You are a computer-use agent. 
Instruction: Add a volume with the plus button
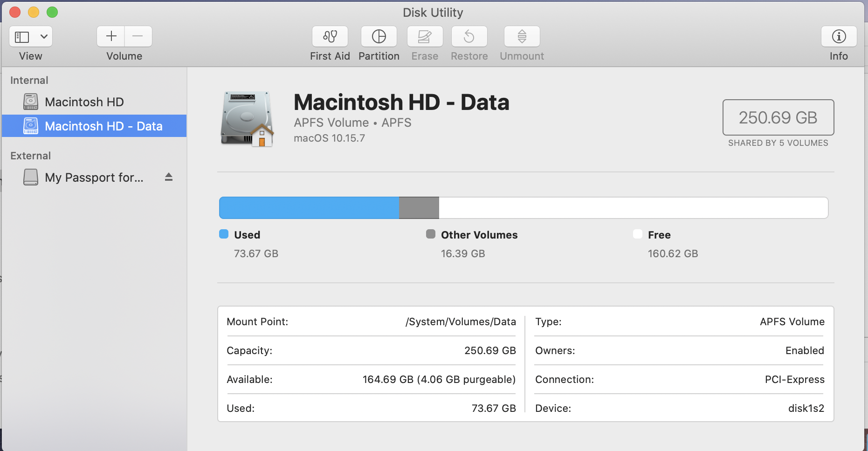tap(111, 36)
